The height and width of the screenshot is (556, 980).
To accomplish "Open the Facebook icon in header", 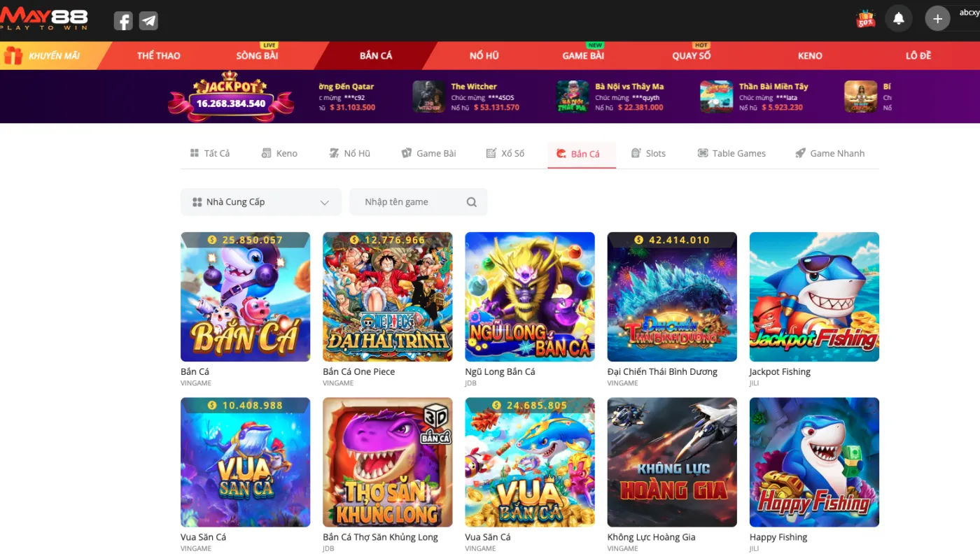I will click(x=123, y=21).
